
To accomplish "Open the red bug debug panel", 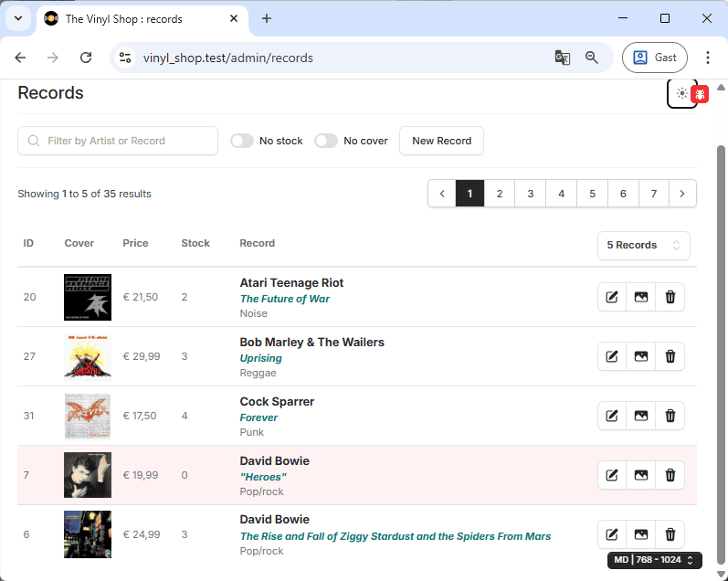I will click(700, 95).
